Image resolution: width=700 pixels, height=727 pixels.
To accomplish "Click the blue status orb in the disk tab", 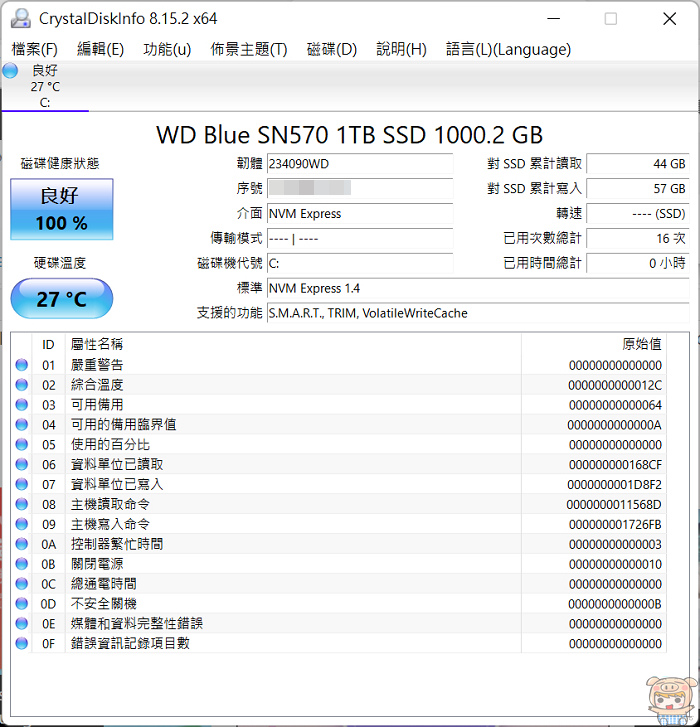I will click(10, 71).
